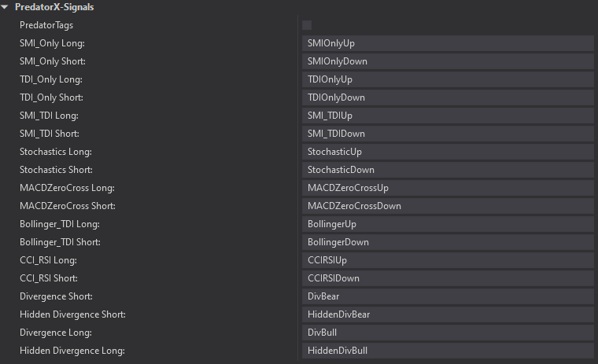Viewport: 598px width, 364px height.
Task: Focus the SMI_TDIUp text field
Action: [x=447, y=116]
